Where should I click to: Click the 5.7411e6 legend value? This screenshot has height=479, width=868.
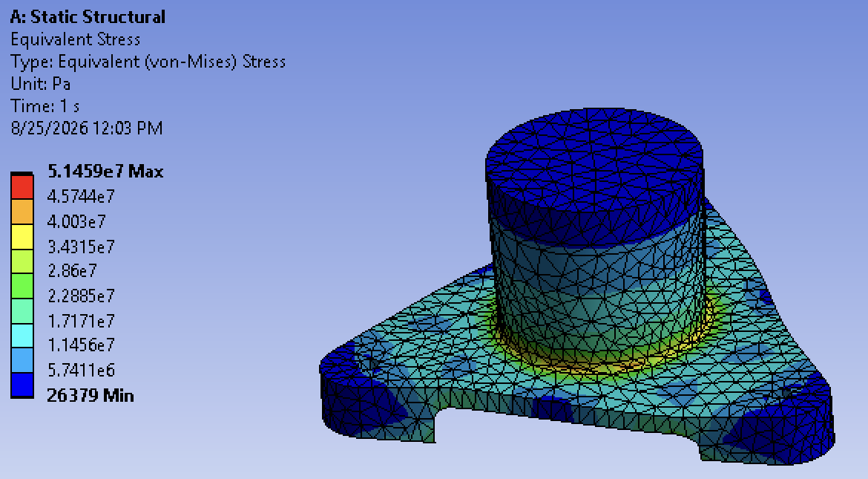tap(81, 370)
